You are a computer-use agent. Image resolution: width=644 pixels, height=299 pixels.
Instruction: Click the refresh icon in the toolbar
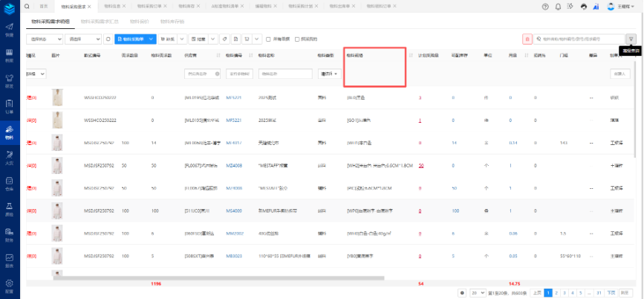pyautogui.click(x=108, y=39)
